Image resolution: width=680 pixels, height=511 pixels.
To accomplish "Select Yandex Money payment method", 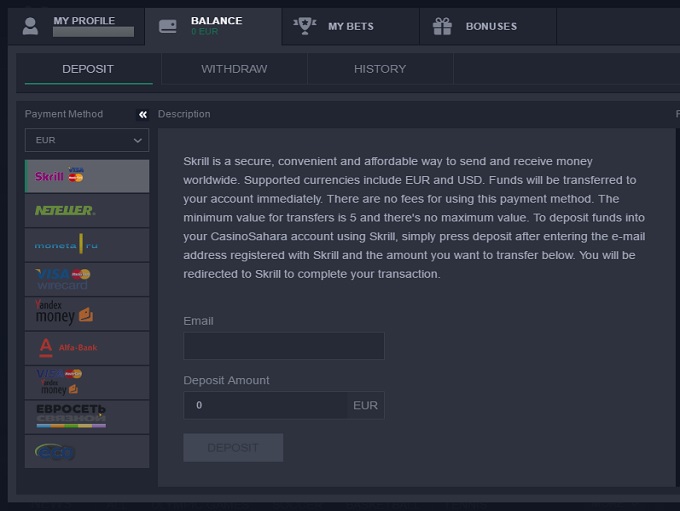I will [86, 313].
